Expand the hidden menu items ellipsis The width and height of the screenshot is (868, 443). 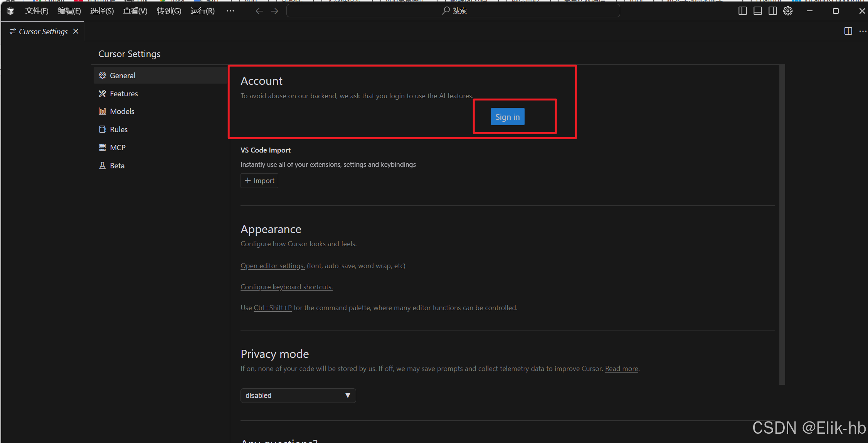230,11
